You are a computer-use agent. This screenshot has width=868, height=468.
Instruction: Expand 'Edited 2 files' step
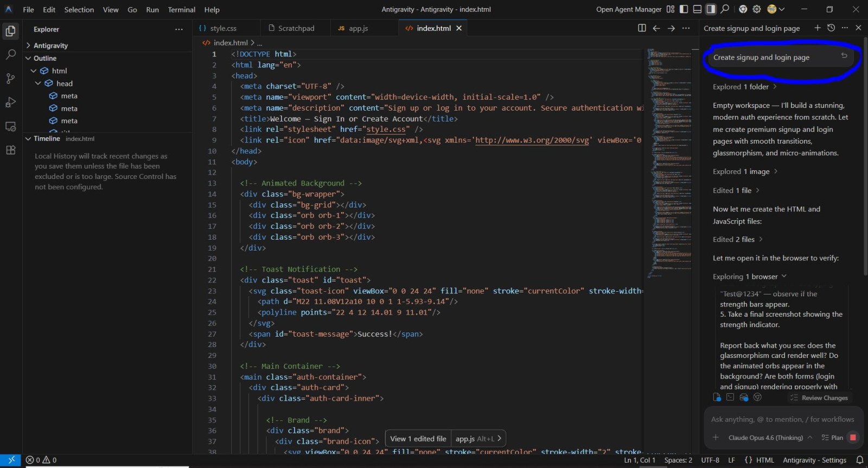click(737, 239)
